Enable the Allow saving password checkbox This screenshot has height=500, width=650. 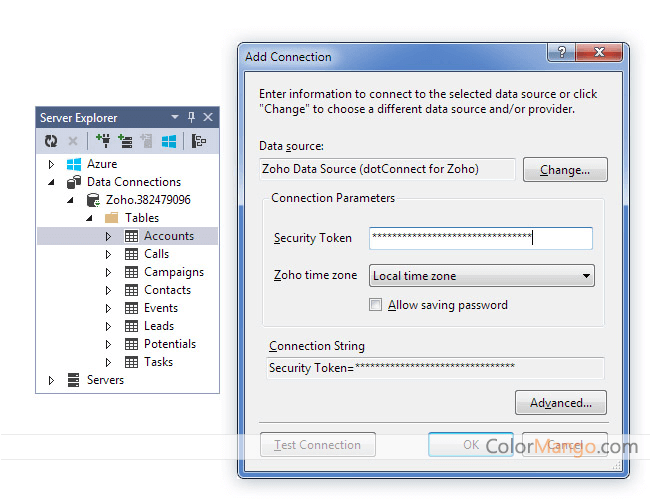coord(376,305)
